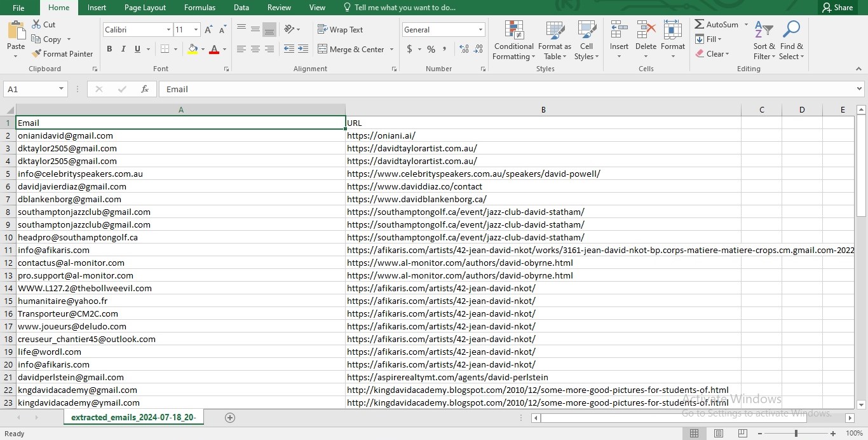Toggle Wrap Text
Viewport: 868px width, 440px height.
340,29
